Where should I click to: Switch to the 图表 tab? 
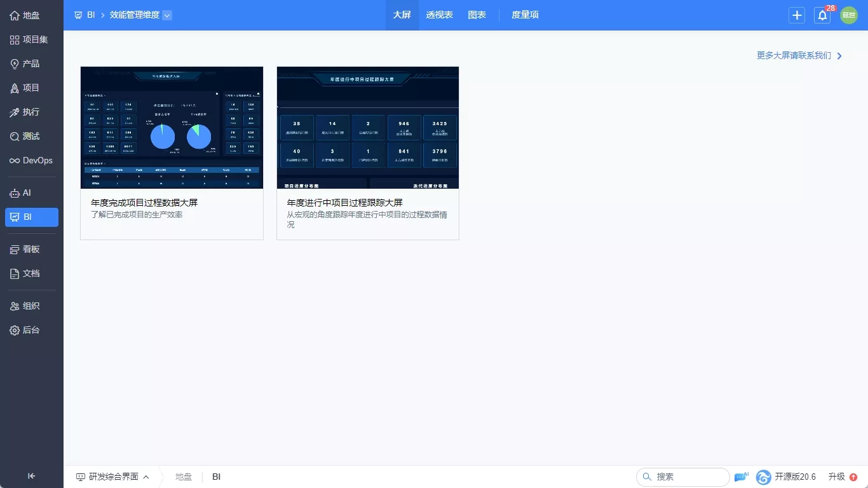coord(477,15)
